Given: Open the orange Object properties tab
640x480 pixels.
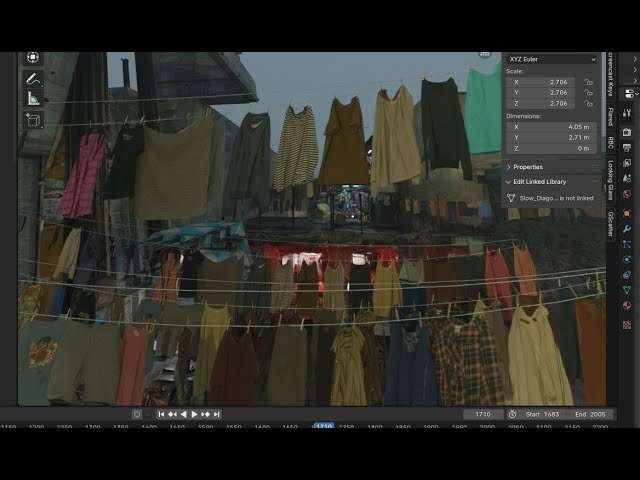Looking at the screenshot, I should click(x=627, y=213).
